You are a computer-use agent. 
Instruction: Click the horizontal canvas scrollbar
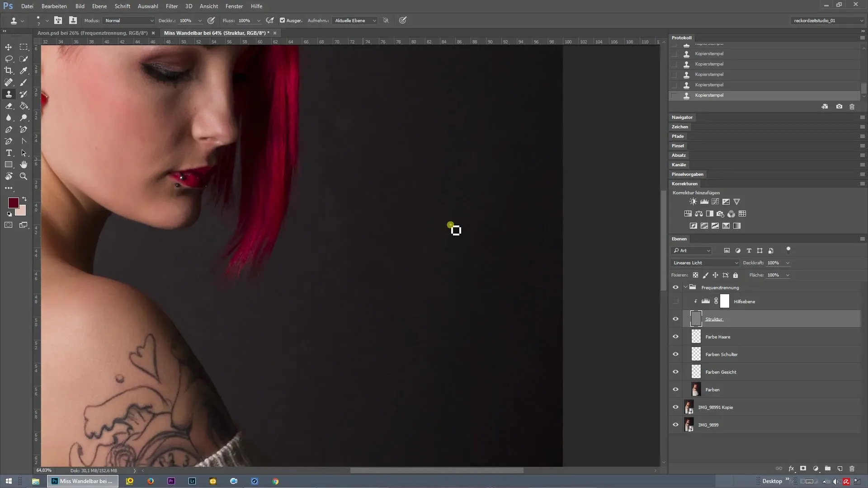(x=437, y=470)
